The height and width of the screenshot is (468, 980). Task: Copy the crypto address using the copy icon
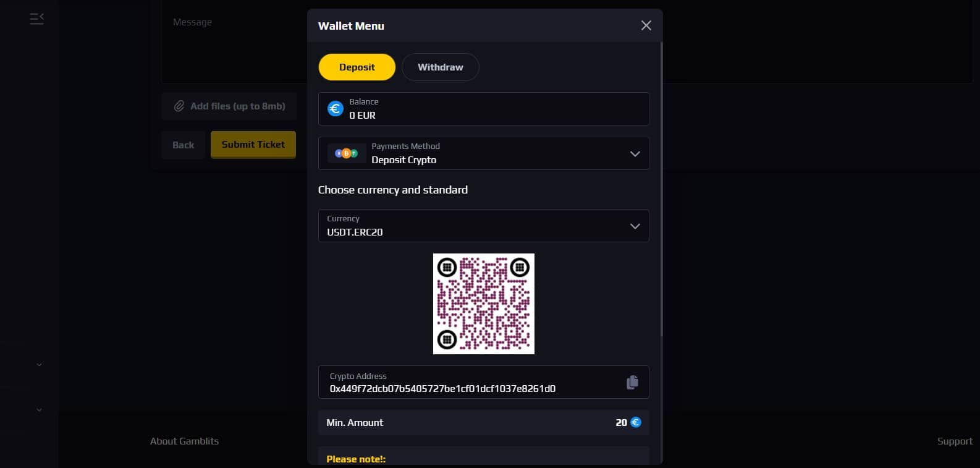click(x=632, y=383)
